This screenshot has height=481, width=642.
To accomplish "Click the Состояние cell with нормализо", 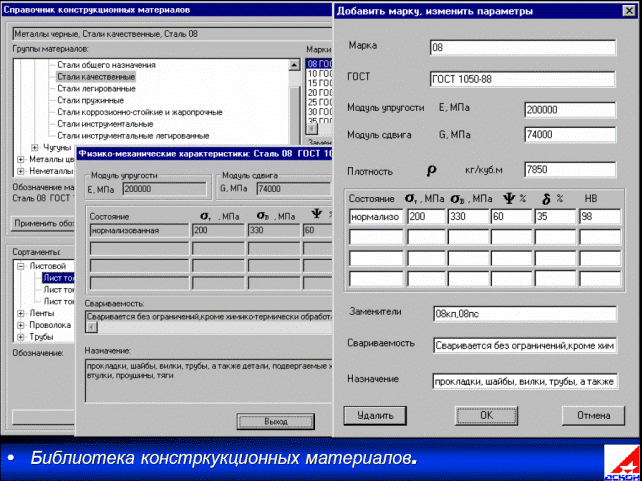I will tap(376, 217).
